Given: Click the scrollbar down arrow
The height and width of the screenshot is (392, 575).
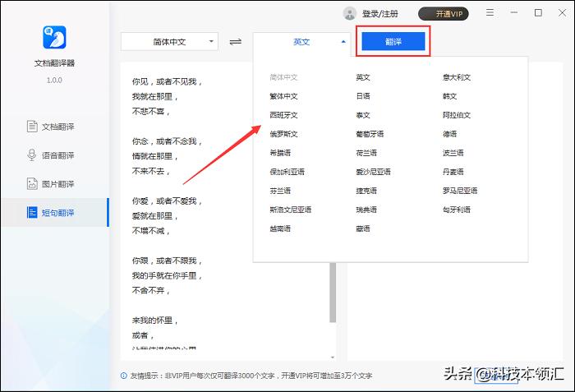Looking at the screenshot, I should click(333, 357).
